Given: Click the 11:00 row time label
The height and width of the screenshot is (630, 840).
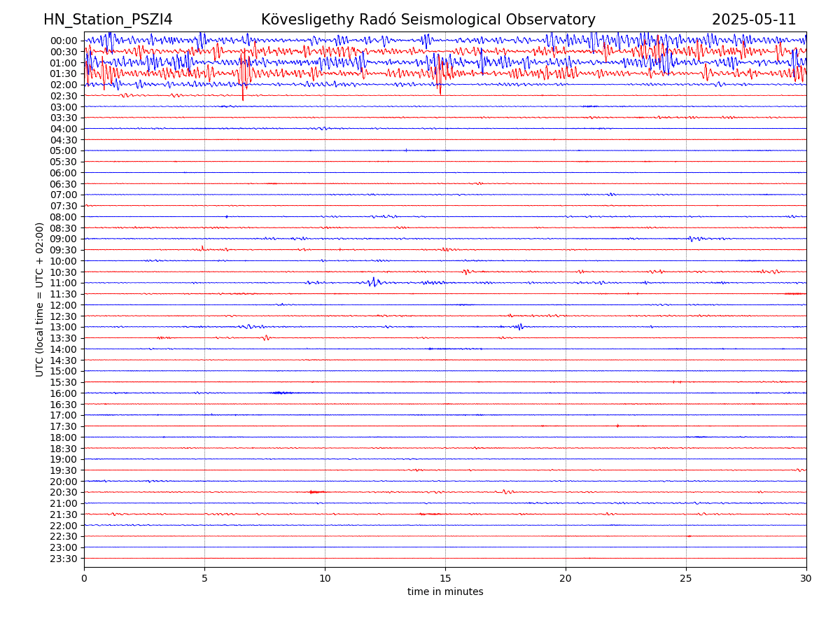Looking at the screenshot, I should pos(64,283).
